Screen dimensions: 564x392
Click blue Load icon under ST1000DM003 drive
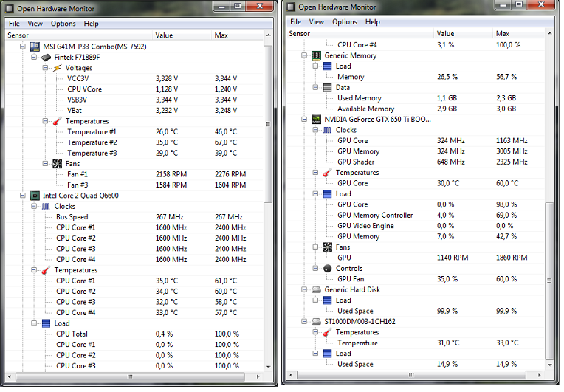327,354
